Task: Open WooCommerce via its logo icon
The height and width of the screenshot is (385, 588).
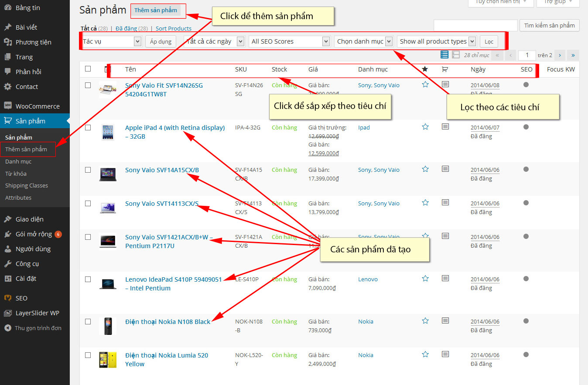Action: pos(8,106)
